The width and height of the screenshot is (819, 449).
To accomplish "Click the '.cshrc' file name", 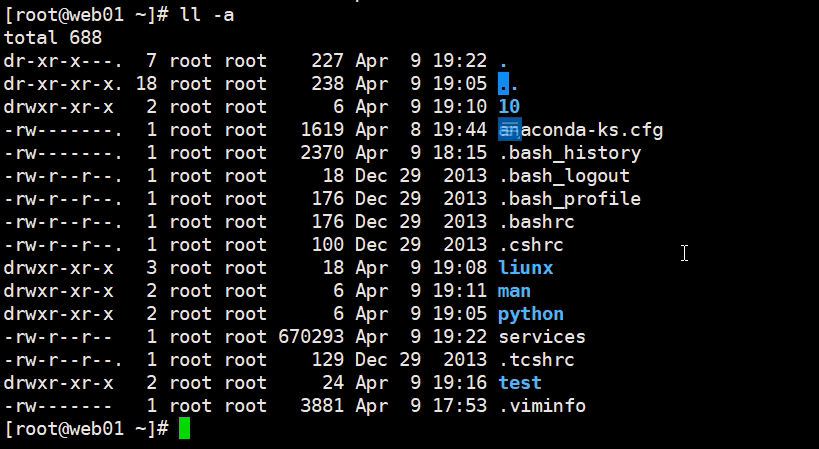I will pyautogui.click(x=531, y=245).
